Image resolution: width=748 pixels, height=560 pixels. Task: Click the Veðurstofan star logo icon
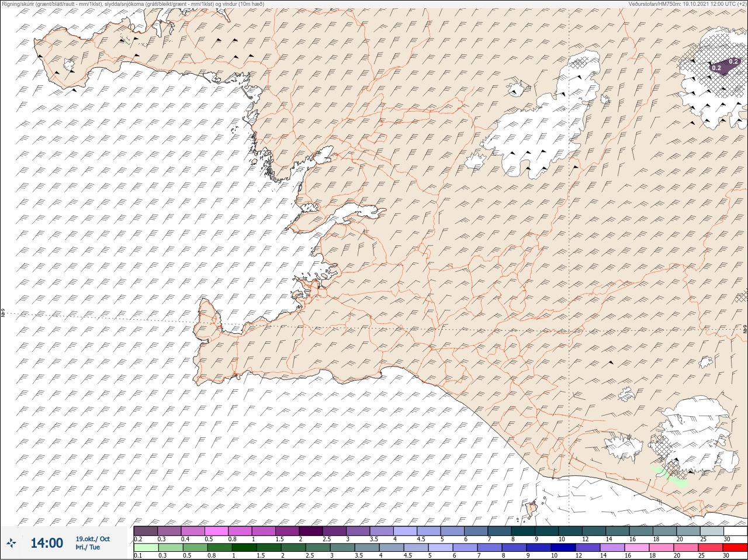point(11,543)
